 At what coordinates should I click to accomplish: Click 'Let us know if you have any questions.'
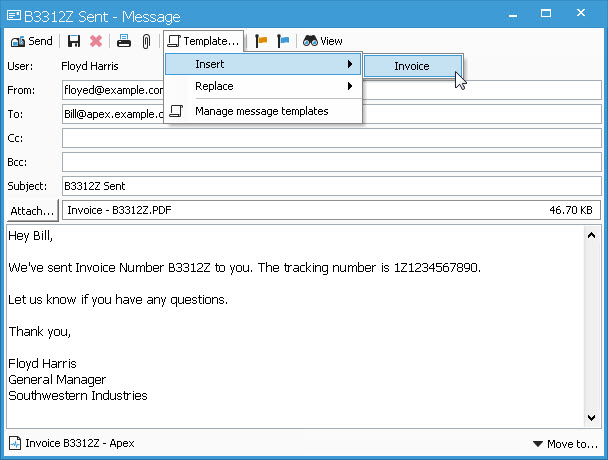pyautogui.click(x=118, y=300)
